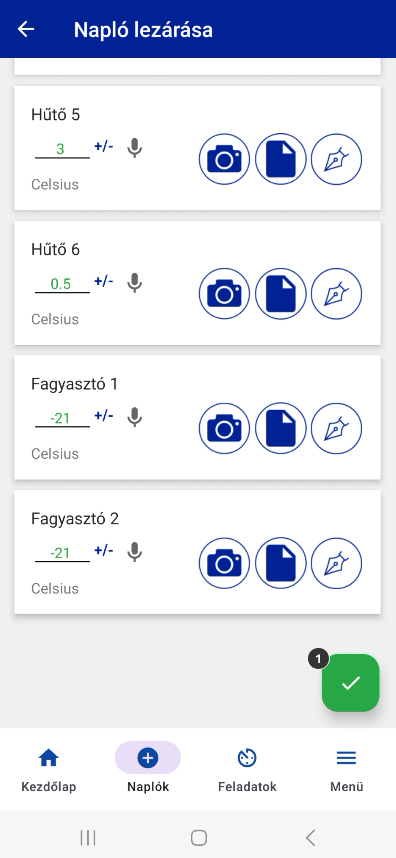Open signature pen for Fagyasztó 1
Viewport: 396px width, 858px height.
(x=337, y=428)
